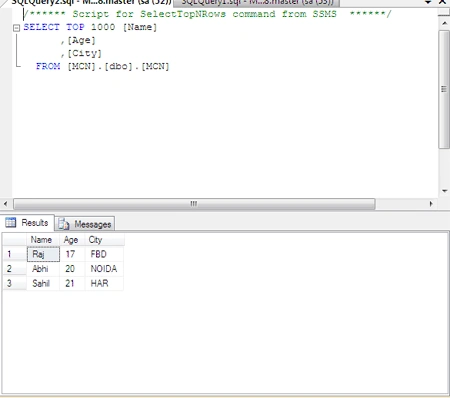Select row header 2 in results
The width and height of the screenshot is (450, 398).
(x=15, y=269)
